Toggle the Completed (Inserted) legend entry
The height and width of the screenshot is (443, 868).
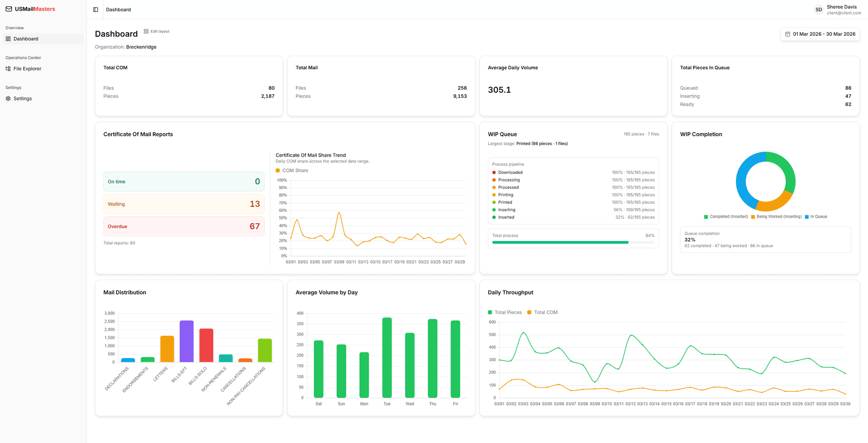coord(726,217)
